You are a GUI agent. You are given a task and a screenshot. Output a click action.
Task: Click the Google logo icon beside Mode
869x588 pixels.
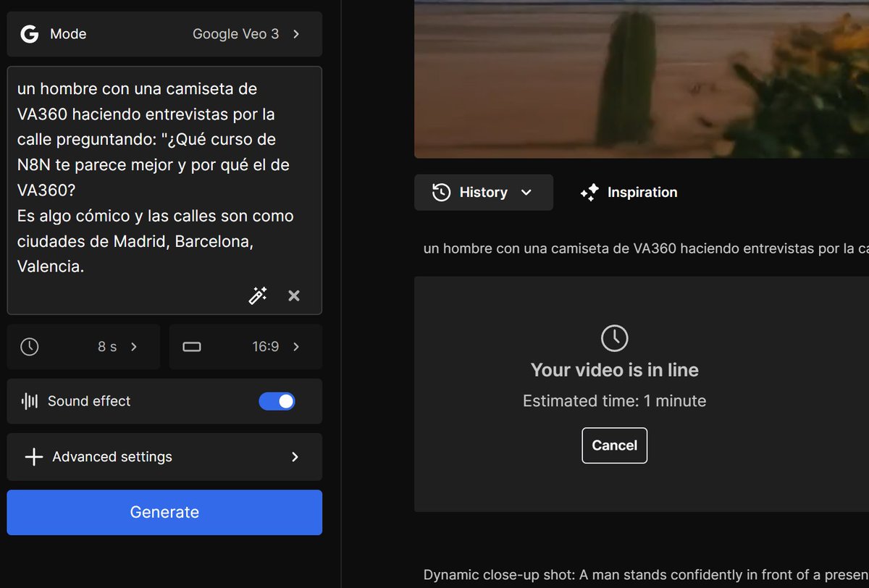point(29,34)
